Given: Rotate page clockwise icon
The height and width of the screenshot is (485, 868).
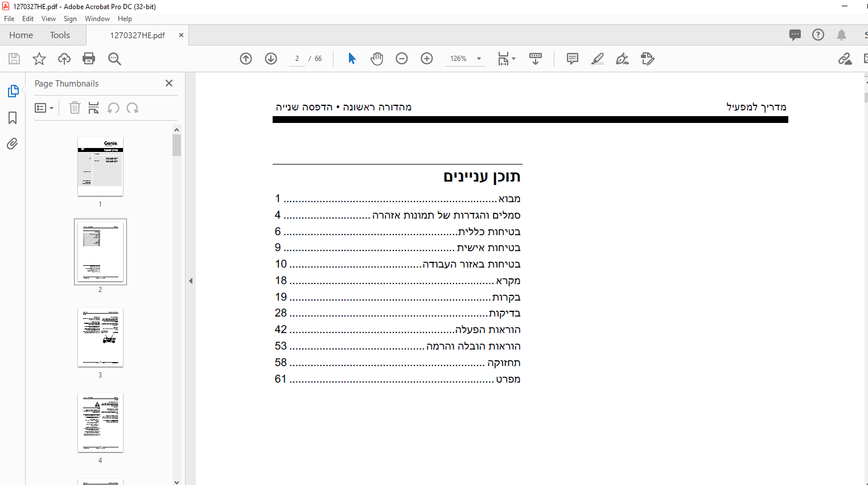Looking at the screenshot, I should tap(133, 108).
